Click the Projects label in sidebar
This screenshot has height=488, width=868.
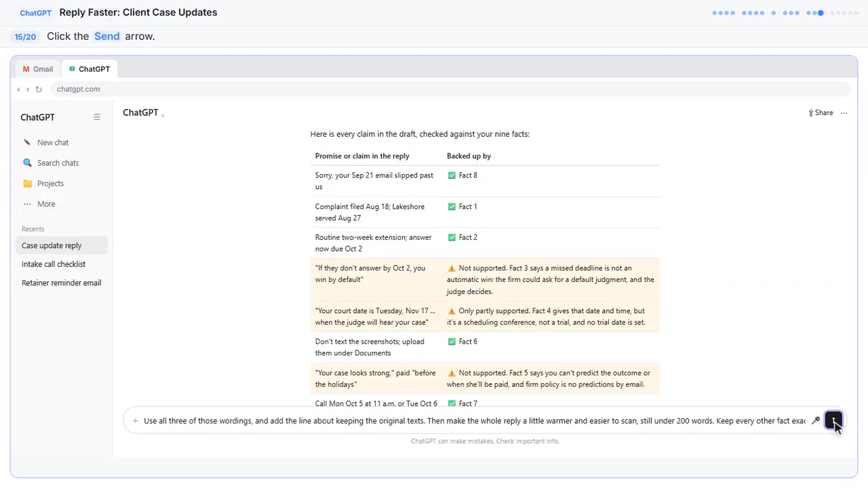pyautogui.click(x=50, y=184)
